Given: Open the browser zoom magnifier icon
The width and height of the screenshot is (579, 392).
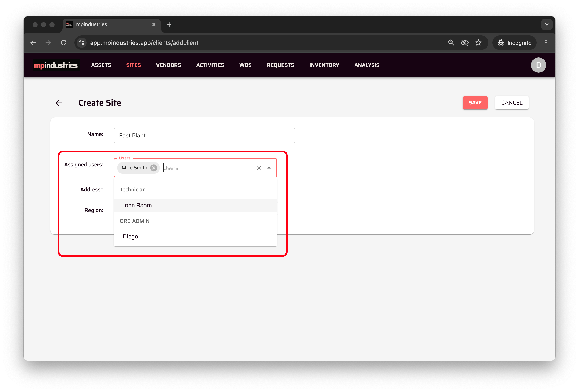Looking at the screenshot, I should pyautogui.click(x=451, y=43).
